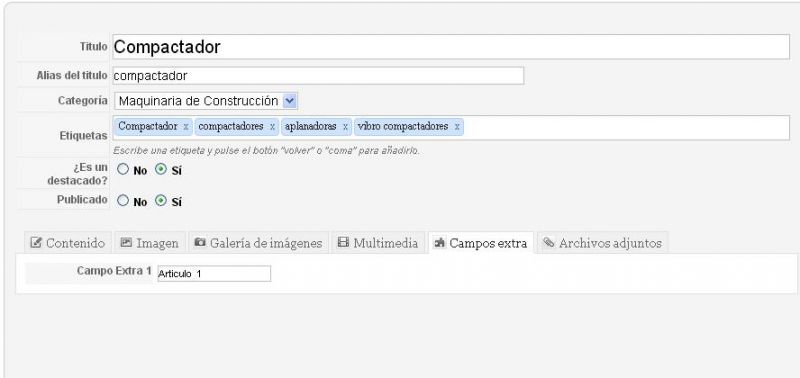Click the camera icon on Galería tab
The image size is (800, 378).
coord(200,242)
